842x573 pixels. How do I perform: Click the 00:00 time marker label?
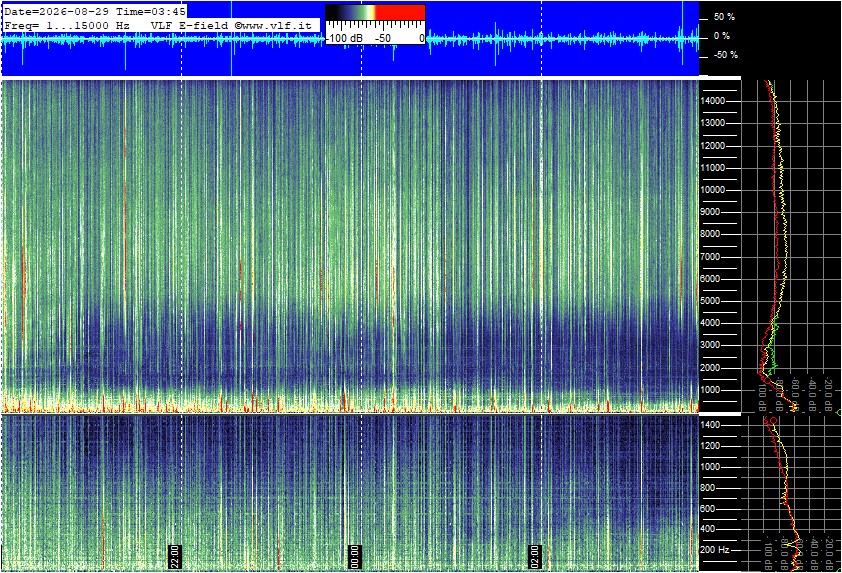coord(355,556)
